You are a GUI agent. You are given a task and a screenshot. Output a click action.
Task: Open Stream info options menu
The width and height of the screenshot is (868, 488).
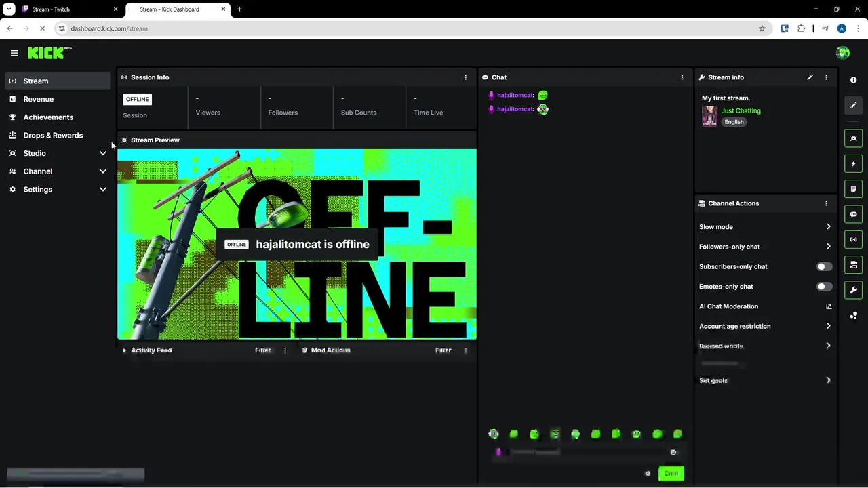click(826, 77)
